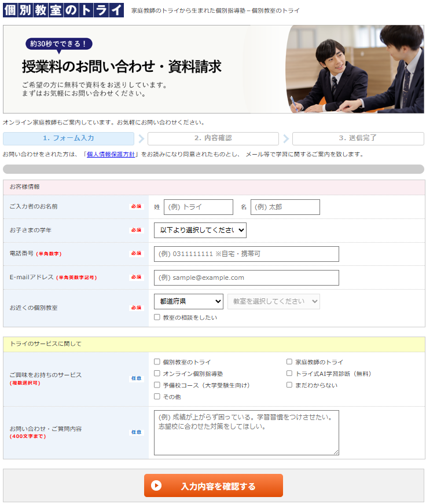Image resolution: width=426 pixels, height=504 pixels.
Task: Open the お子さまの学年 grade dropdown
Action: point(200,230)
